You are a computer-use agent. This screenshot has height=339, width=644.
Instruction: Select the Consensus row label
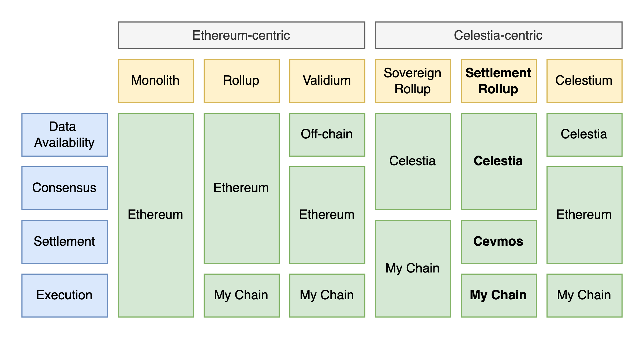coord(65,188)
